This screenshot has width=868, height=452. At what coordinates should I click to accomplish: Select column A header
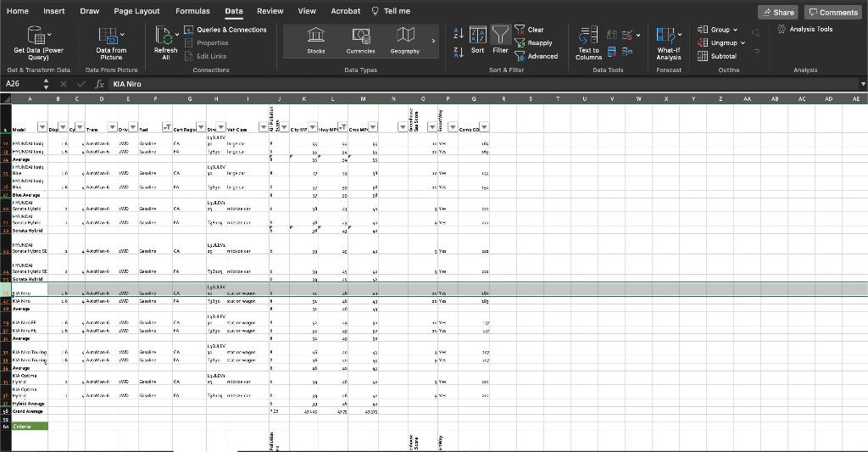click(x=30, y=99)
